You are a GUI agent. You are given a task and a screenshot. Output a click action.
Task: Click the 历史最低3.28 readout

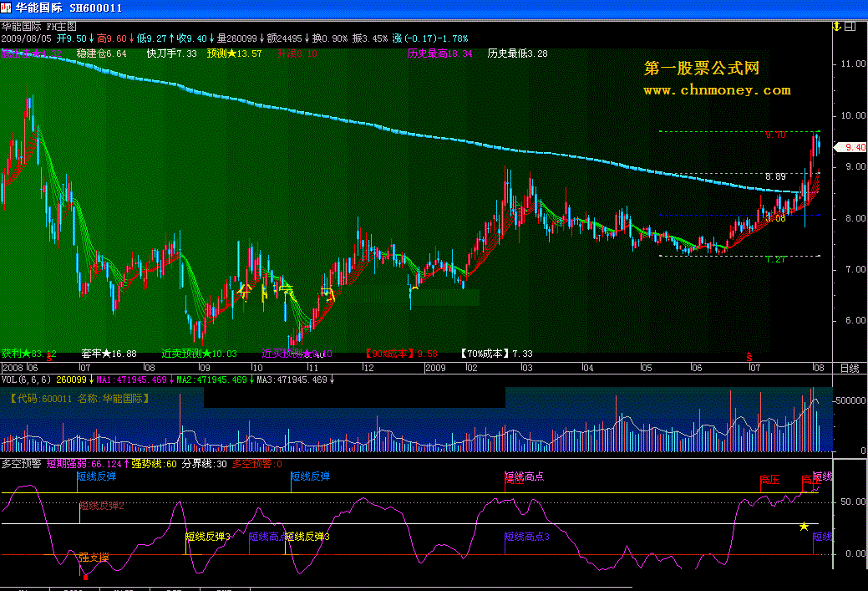(518, 53)
